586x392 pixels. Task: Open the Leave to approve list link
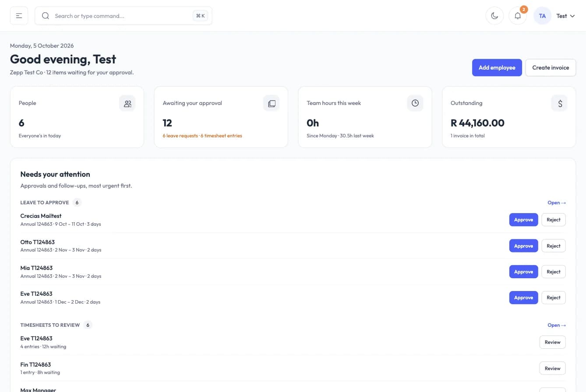(x=557, y=203)
